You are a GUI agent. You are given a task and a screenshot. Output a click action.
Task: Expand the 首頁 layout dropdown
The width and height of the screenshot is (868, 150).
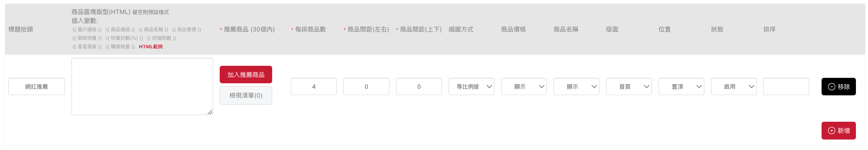[x=628, y=87]
